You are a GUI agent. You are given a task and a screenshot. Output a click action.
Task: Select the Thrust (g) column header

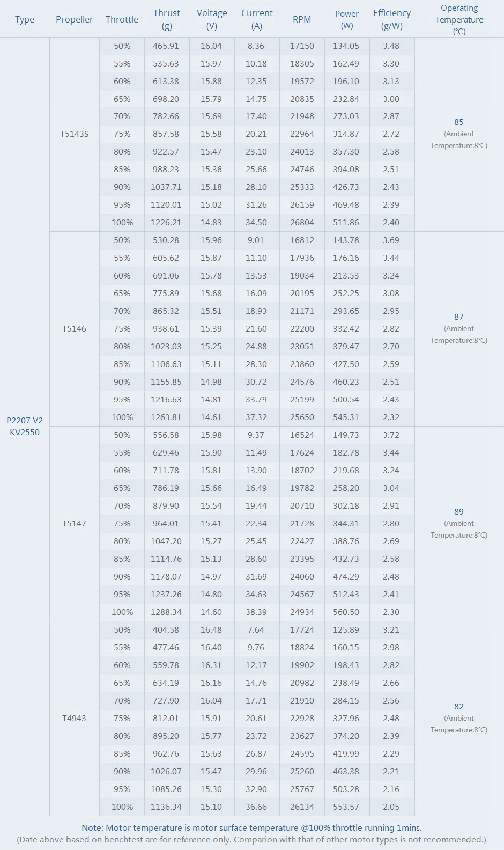[x=166, y=19]
